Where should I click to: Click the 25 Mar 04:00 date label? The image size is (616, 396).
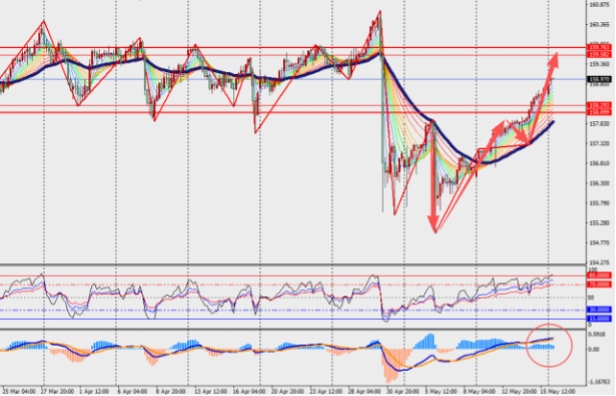(20, 392)
